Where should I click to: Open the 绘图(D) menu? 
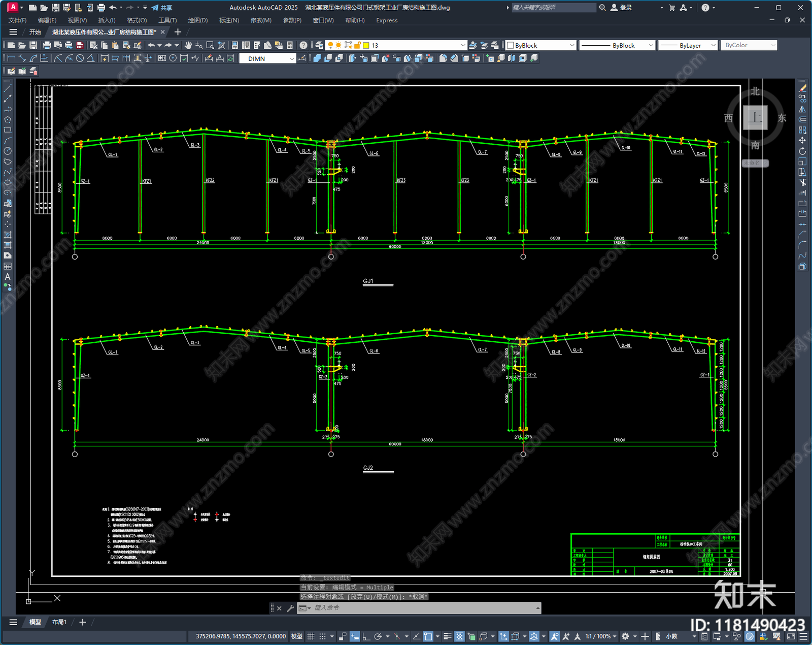[198, 20]
